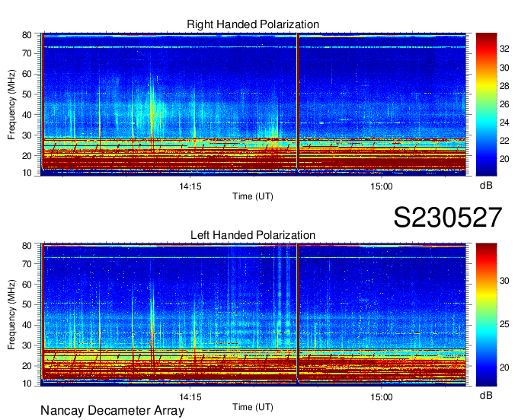Image resolution: width=518 pixels, height=420 pixels.
Task: Click the 'Frequency (MHz)' label of the bottom plot
Action: (11, 315)
